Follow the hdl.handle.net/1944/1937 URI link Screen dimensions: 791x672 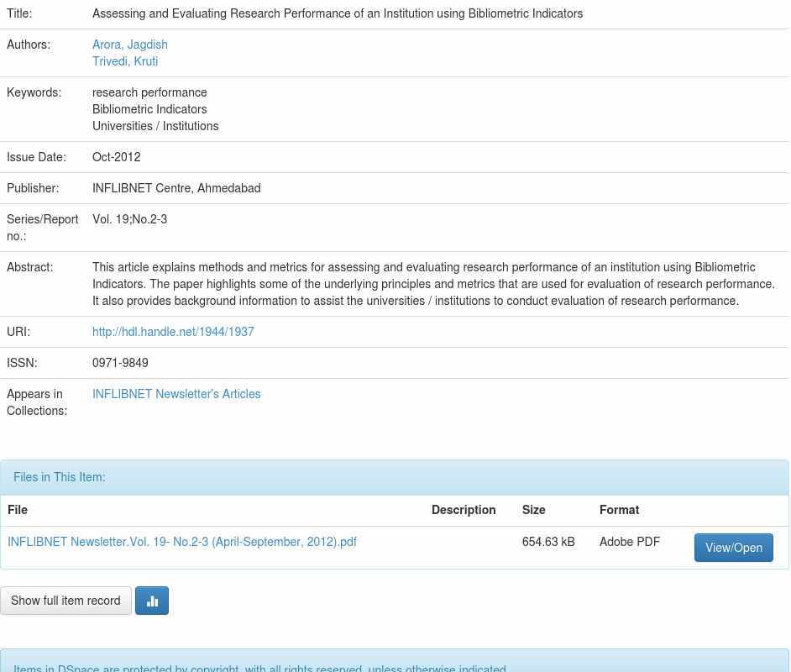[x=173, y=332]
